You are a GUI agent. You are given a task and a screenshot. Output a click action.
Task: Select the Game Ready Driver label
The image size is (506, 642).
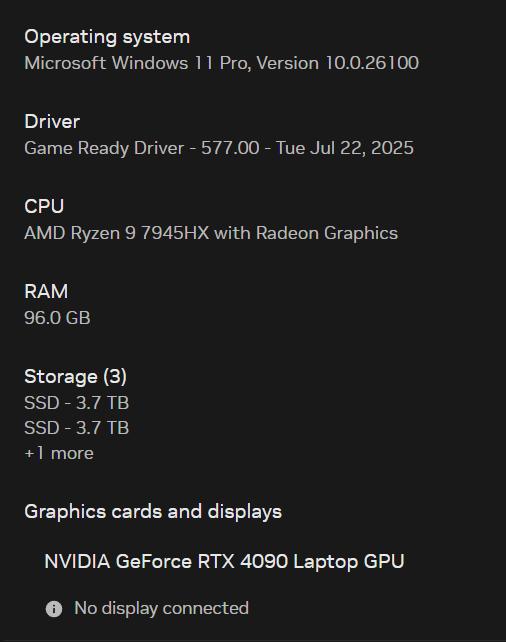point(104,148)
